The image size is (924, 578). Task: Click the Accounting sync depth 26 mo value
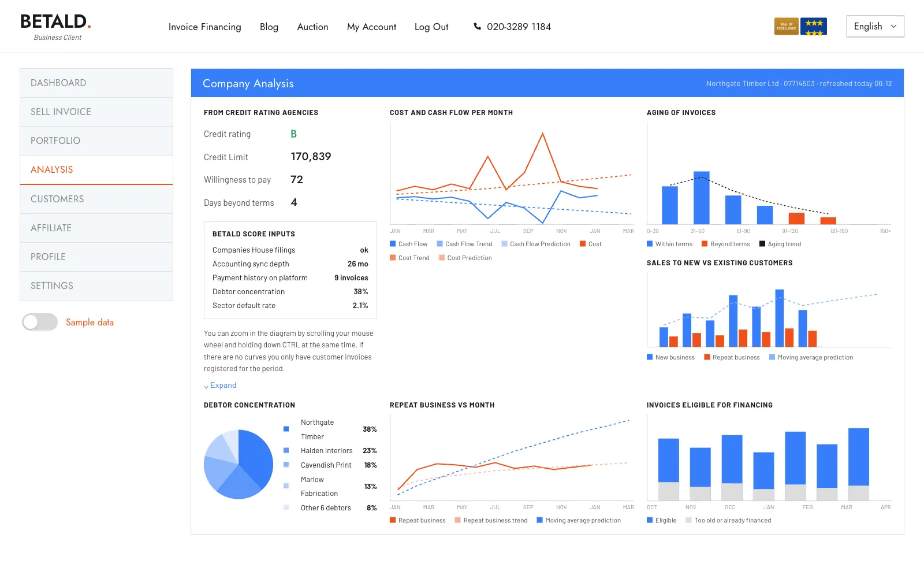pos(358,264)
